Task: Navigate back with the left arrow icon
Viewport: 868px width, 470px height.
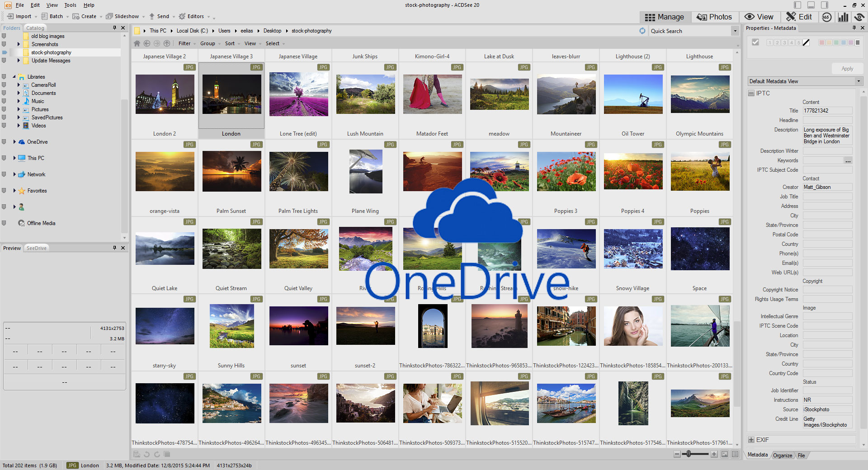Action: (x=147, y=43)
